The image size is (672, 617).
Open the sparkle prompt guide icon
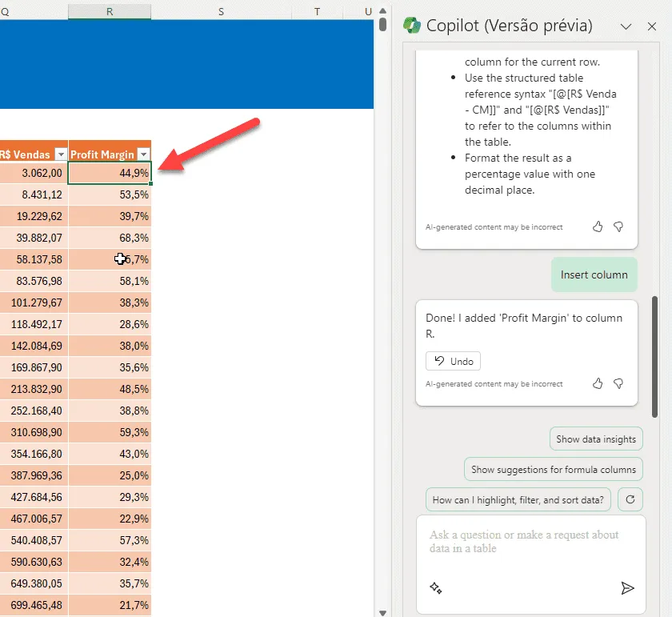(x=435, y=588)
